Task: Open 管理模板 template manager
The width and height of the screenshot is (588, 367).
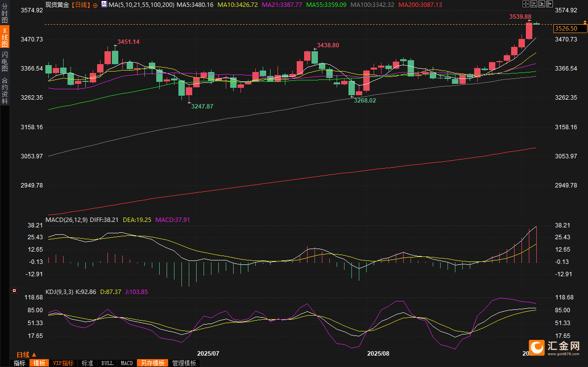Action: [x=184, y=363]
